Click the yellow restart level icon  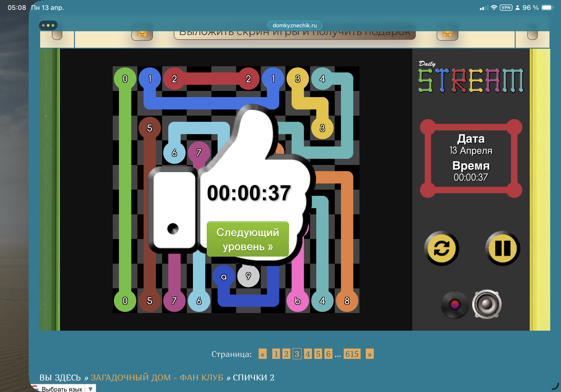pyautogui.click(x=441, y=248)
